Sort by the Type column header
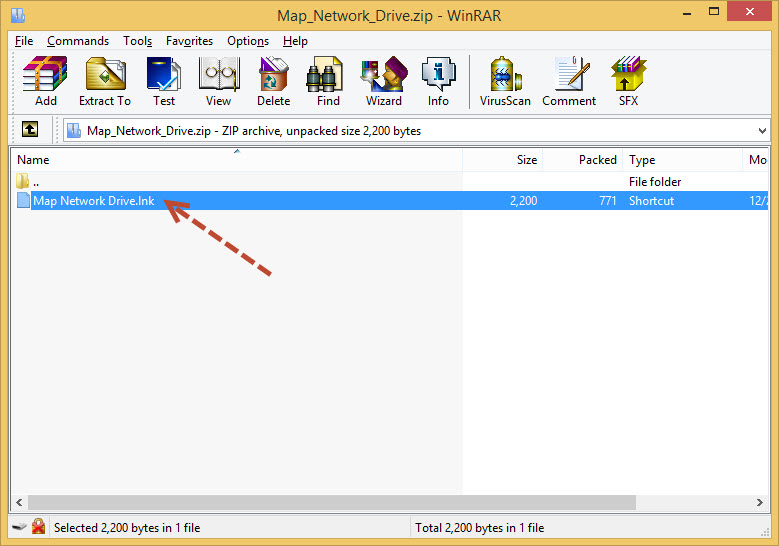 tap(683, 159)
